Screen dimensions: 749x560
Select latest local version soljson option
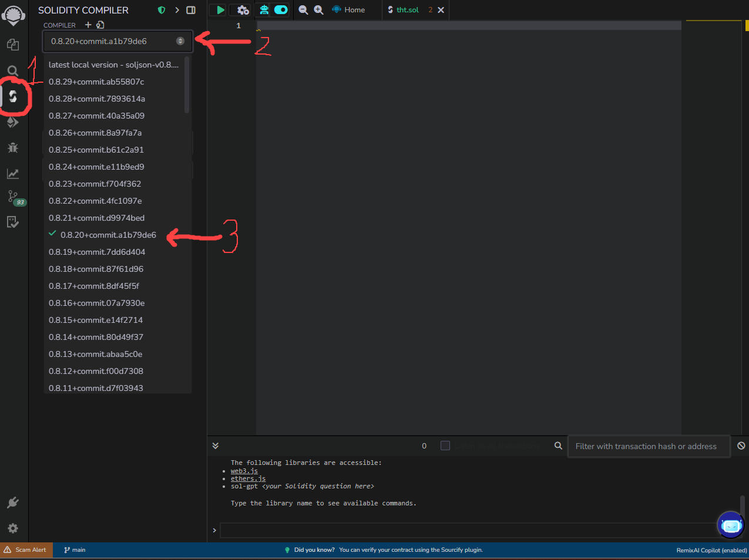[114, 65]
